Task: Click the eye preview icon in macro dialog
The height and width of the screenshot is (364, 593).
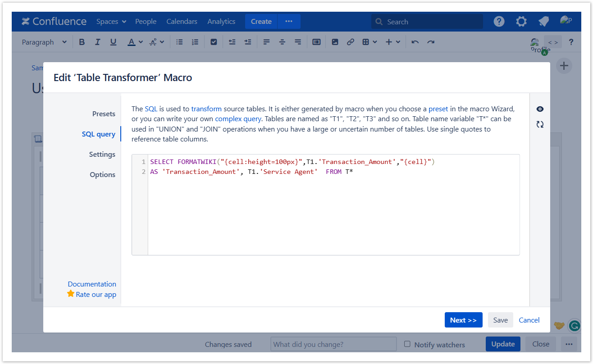Action: [x=540, y=109]
